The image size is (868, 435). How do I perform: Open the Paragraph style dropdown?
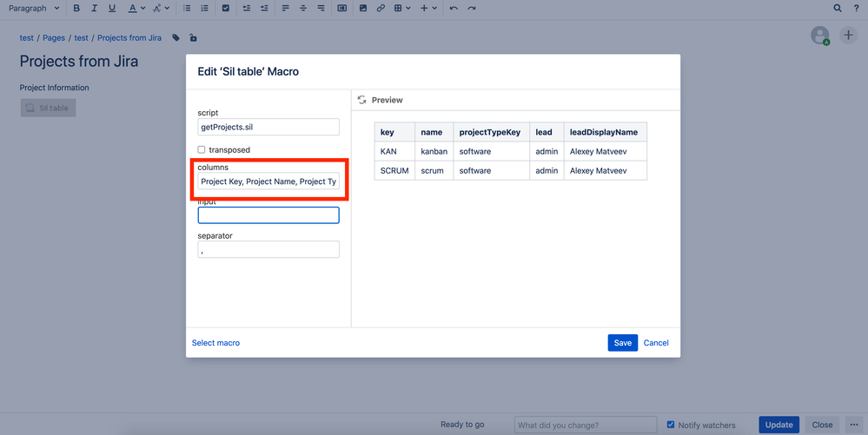click(34, 9)
